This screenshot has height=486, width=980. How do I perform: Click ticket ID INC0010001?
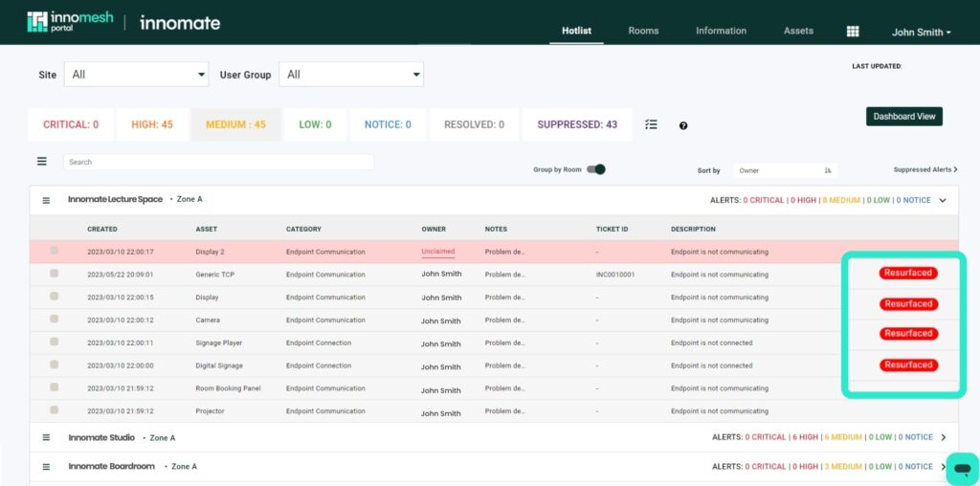615,275
